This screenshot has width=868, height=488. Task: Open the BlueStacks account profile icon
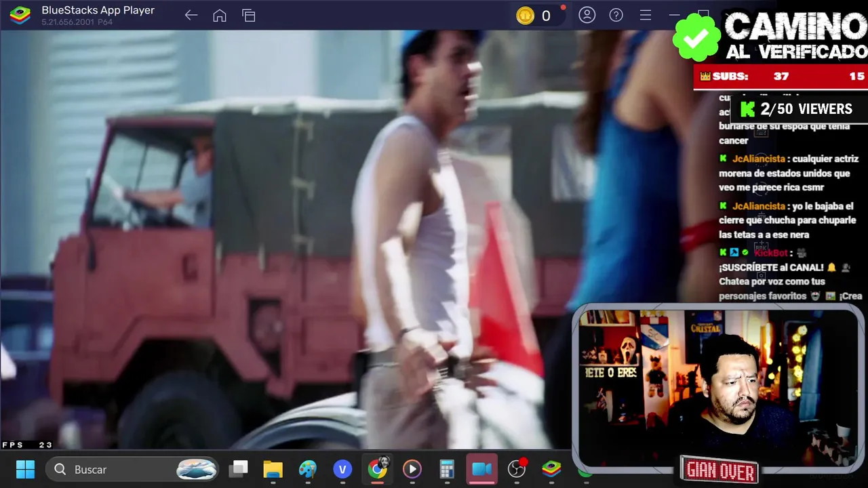[x=587, y=15]
